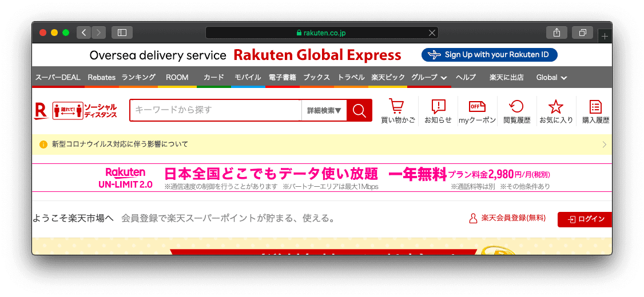Go forward with Safari's forward arrow
This screenshot has width=644, height=297.
(99, 33)
